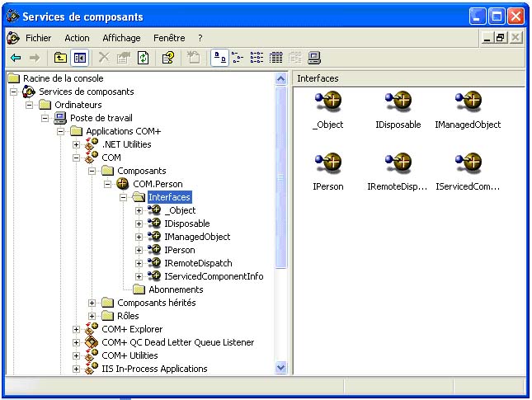Collapse the Interfaces folder
The image size is (532, 400).
[123, 197]
